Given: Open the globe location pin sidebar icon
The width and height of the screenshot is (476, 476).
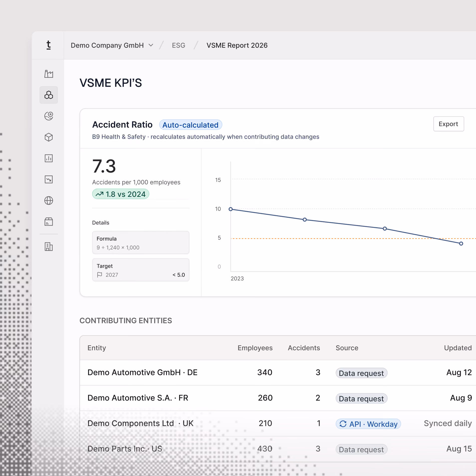Looking at the screenshot, I should point(49,116).
